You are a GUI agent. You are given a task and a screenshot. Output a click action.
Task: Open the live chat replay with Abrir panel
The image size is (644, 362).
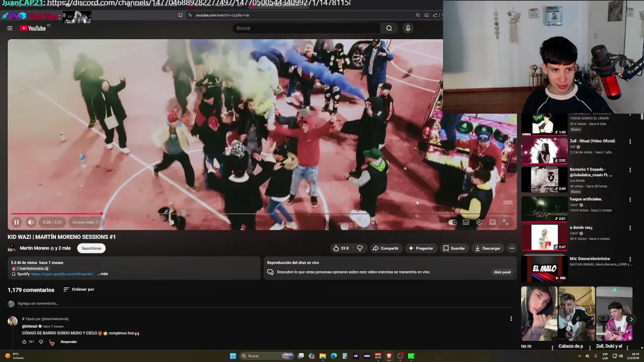(x=502, y=272)
